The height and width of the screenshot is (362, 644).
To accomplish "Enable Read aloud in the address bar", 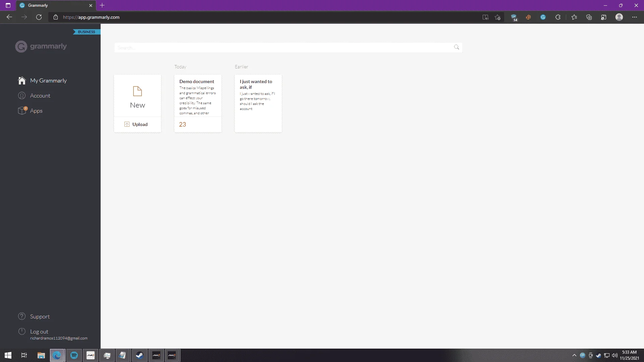I will point(485,17).
